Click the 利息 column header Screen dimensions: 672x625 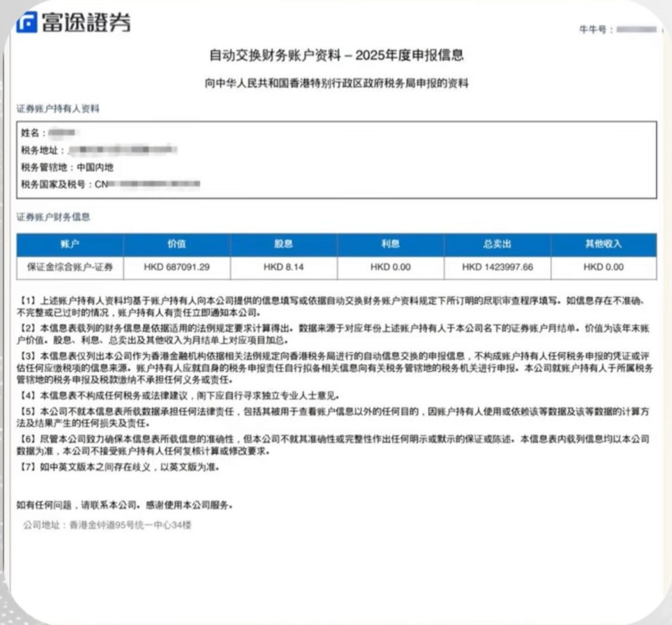pos(390,244)
